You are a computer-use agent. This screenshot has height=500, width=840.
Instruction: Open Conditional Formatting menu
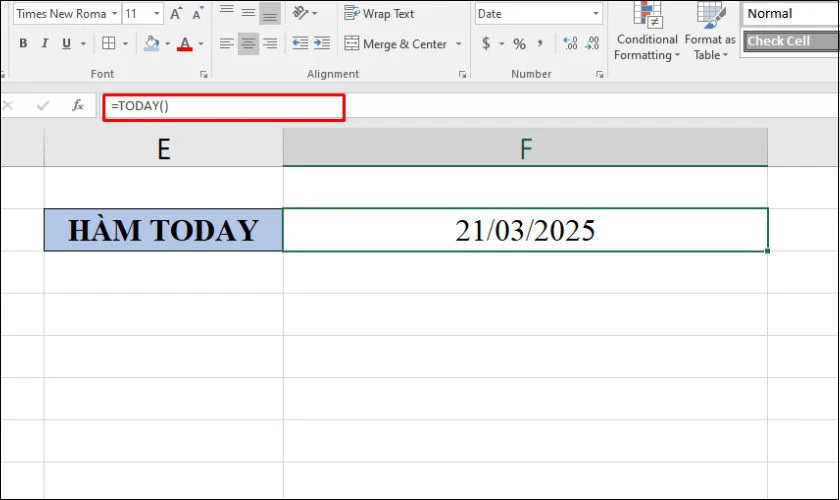[647, 31]
